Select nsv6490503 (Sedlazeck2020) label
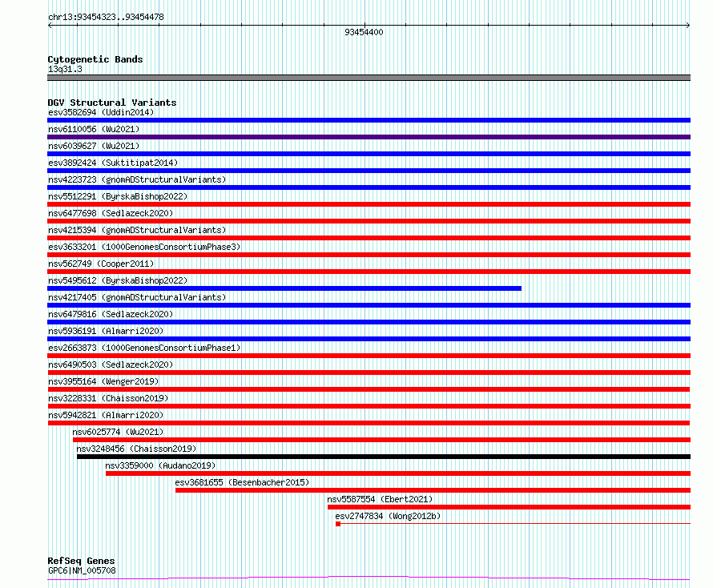 pos(111,364)
